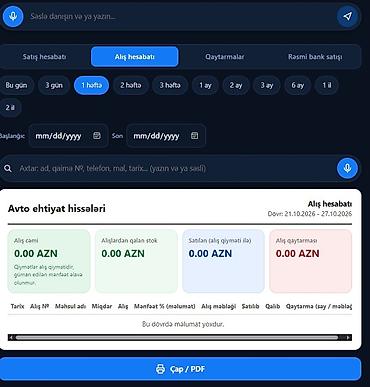Focus the Başlanğıc date input field
The height and width of the screenshot is (387, 370).
tap(68, 136)
